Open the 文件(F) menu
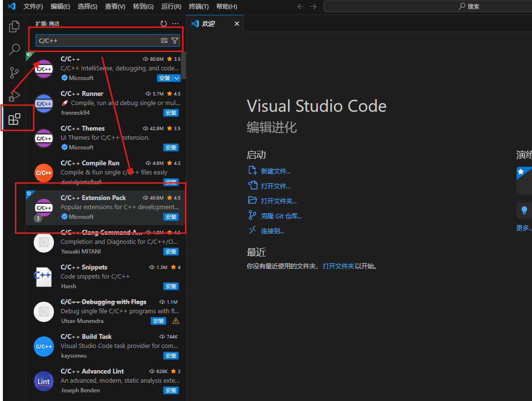Screen dimensions: 532x401 point(33,6)
